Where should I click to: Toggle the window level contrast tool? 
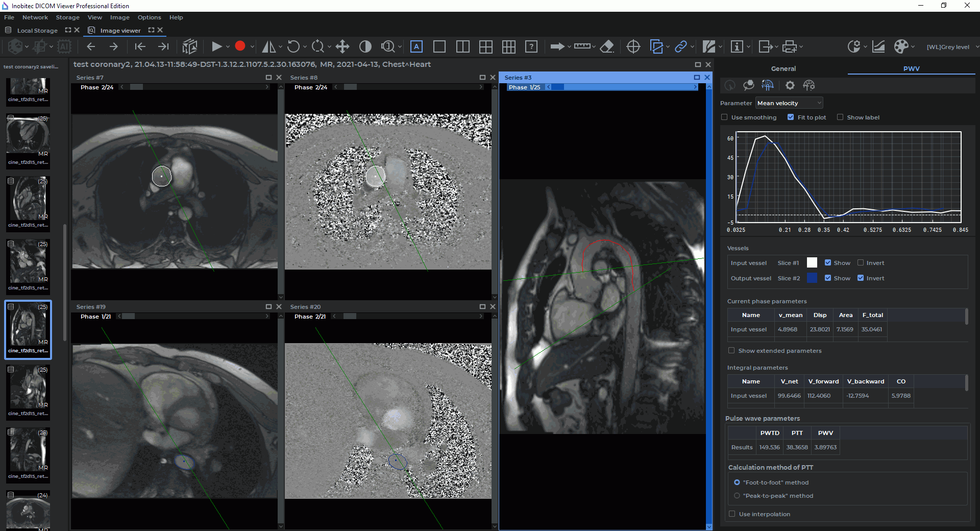tap(365, 46)
